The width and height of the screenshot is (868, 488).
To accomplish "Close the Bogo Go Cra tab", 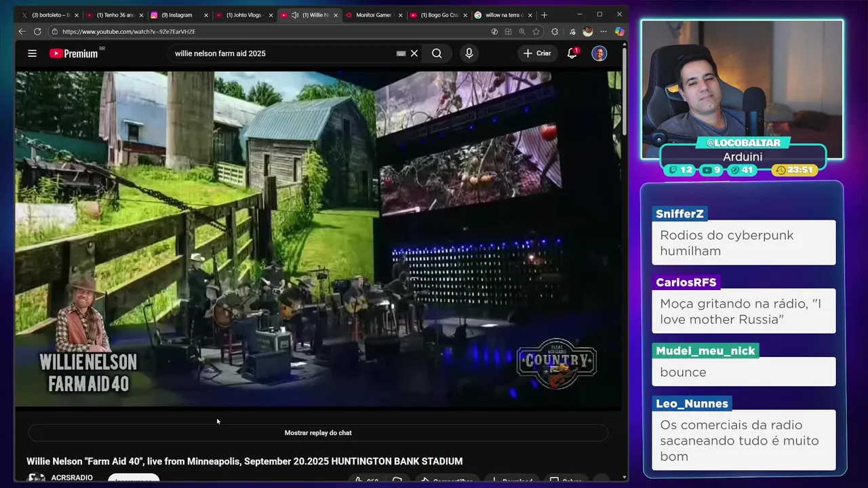I will point(465,15).
